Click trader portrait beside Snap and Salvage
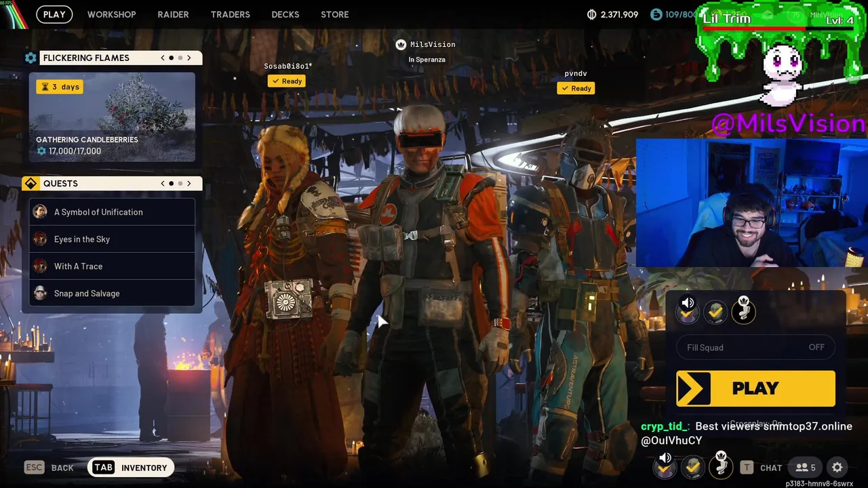868x488 pixels. [41, 293]
